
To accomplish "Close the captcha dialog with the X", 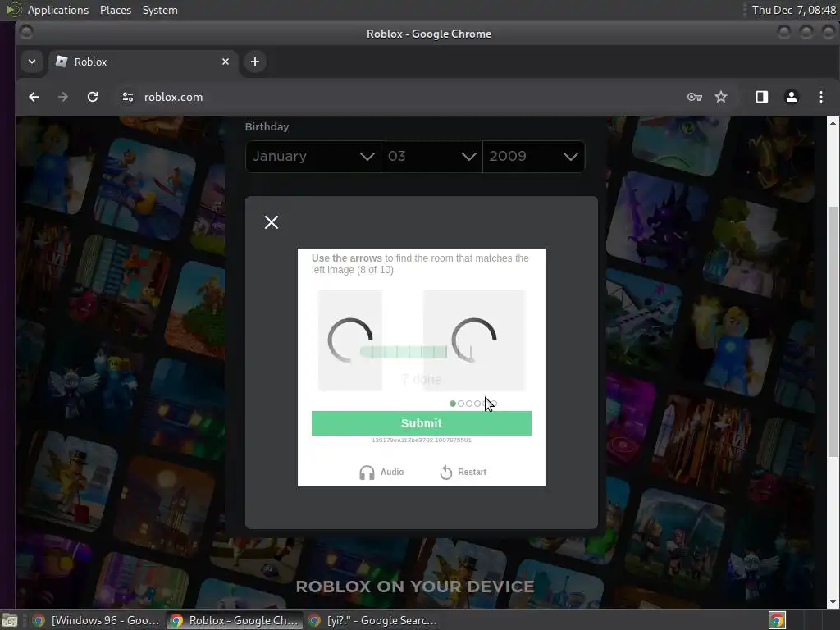I will pos(272,222).
